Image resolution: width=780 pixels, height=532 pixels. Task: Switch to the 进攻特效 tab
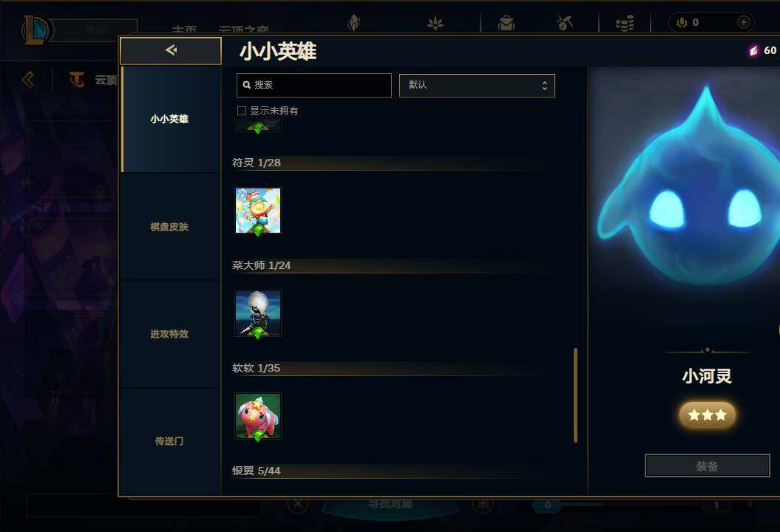pos(169,334)
